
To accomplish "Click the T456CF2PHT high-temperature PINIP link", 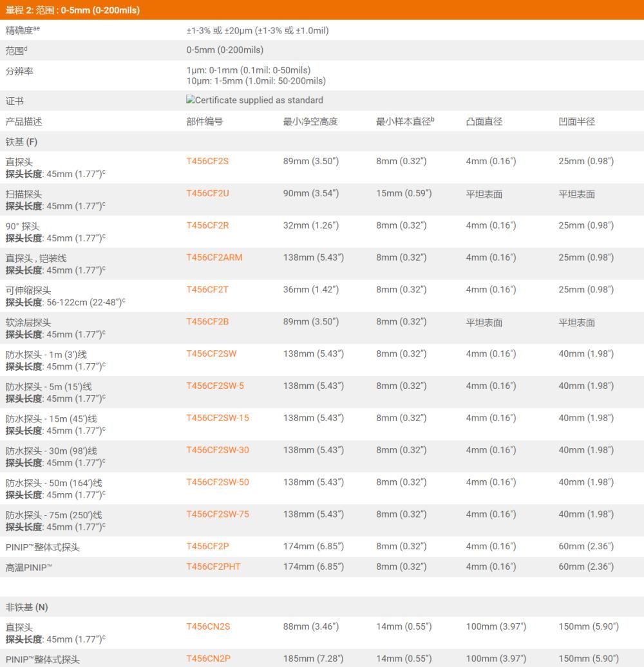I will [213, 567].
